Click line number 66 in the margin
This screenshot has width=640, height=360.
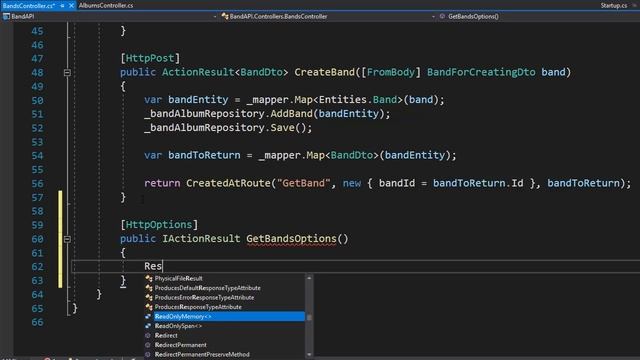coord(37,322)
